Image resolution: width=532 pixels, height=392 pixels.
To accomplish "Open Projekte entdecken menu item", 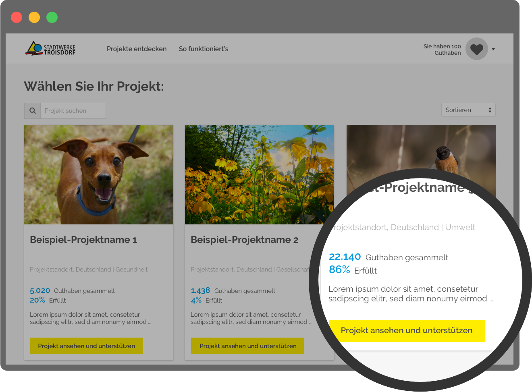I will point(137,49).
